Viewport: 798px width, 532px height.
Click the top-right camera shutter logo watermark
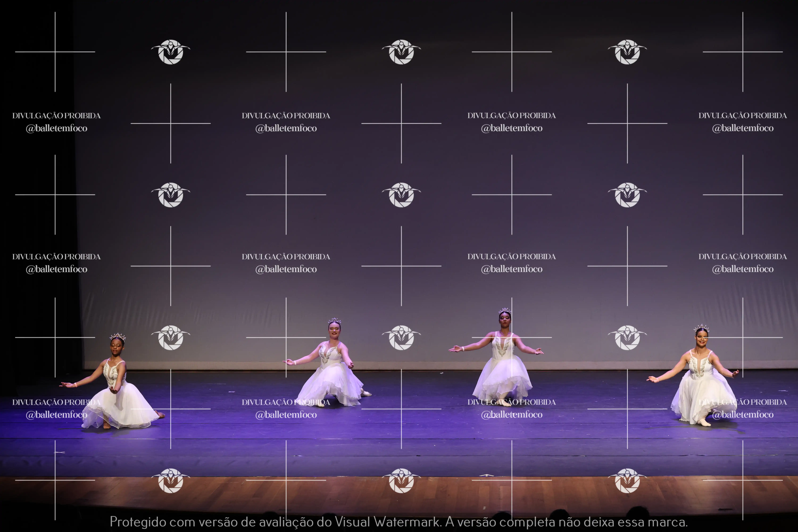pos(627,52)
